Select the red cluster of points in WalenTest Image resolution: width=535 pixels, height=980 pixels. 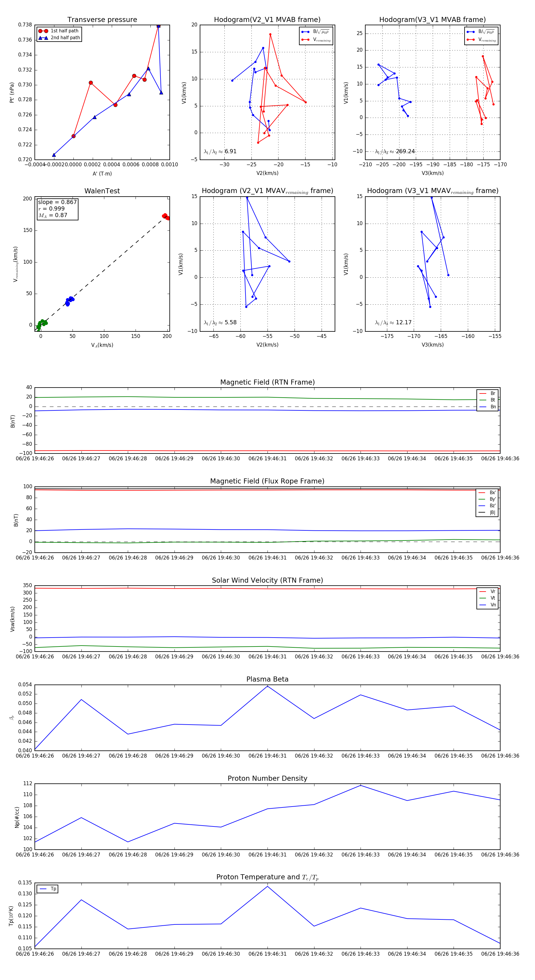[x=166, y=216]
